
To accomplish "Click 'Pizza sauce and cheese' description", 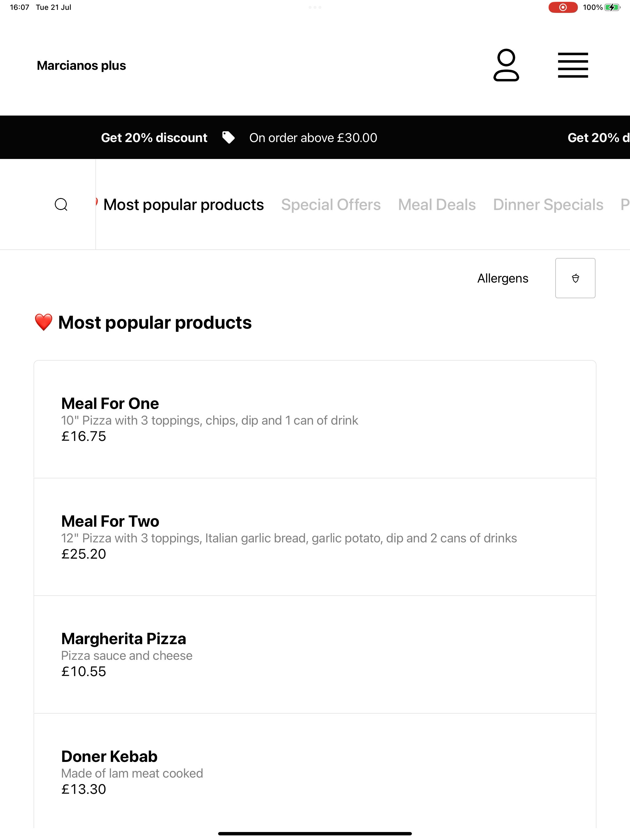I will tap(127, 656).
